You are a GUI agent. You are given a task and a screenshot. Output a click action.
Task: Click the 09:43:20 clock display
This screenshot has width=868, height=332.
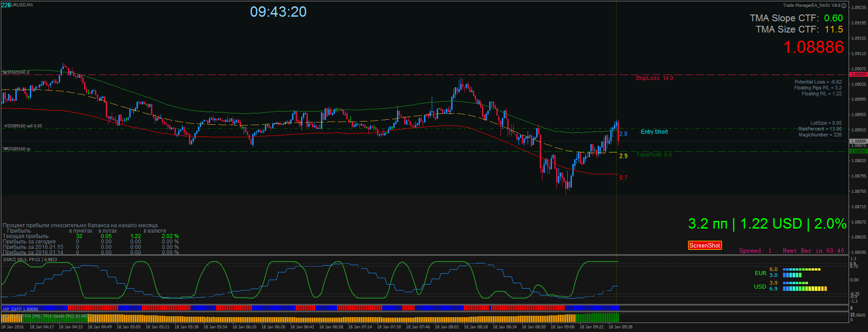(278, 12)
